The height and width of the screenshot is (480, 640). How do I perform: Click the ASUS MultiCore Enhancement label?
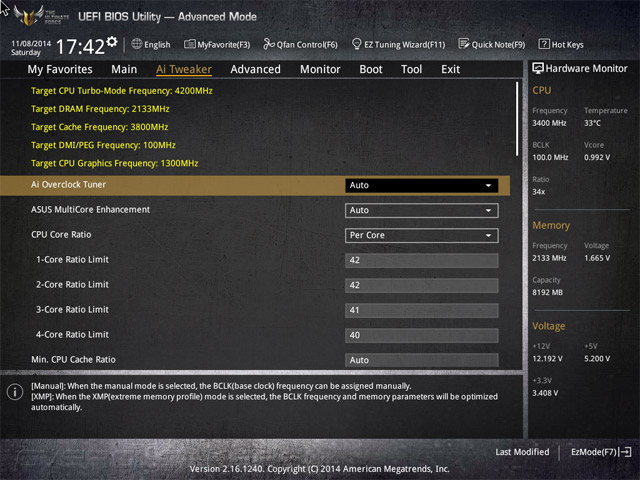coord(91,209)
